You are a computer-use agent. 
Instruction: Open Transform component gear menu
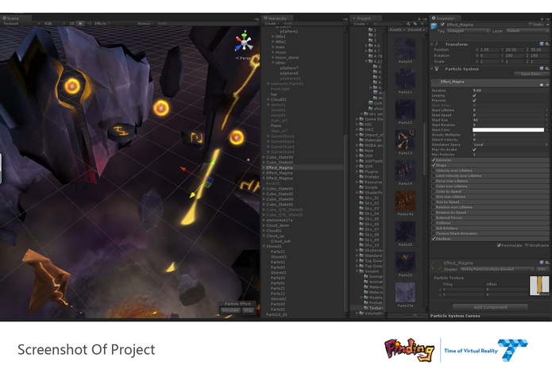coord(547,44)
